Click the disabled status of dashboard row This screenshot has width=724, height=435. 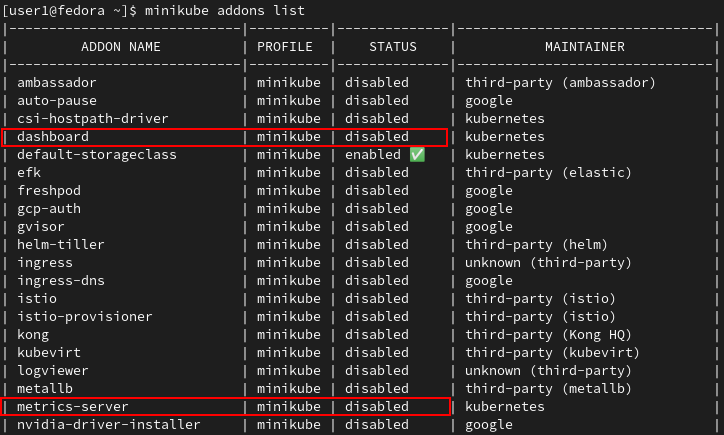pyautogui.click(x=377, y=137)
